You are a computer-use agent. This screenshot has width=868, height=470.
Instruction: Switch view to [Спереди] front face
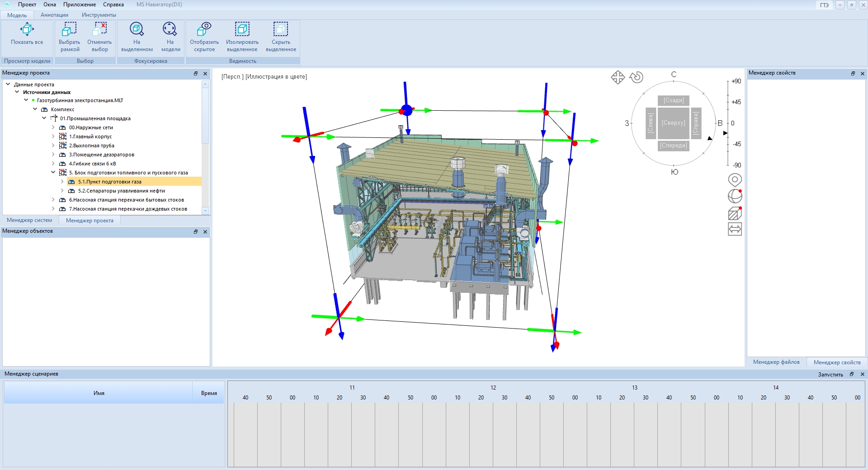pyautogui.click(x=673, y=146)
